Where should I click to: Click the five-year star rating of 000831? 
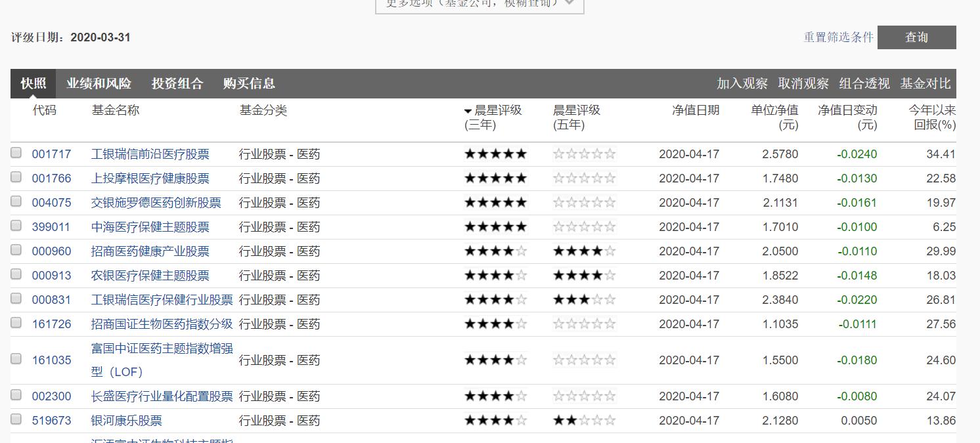(585, 300)
